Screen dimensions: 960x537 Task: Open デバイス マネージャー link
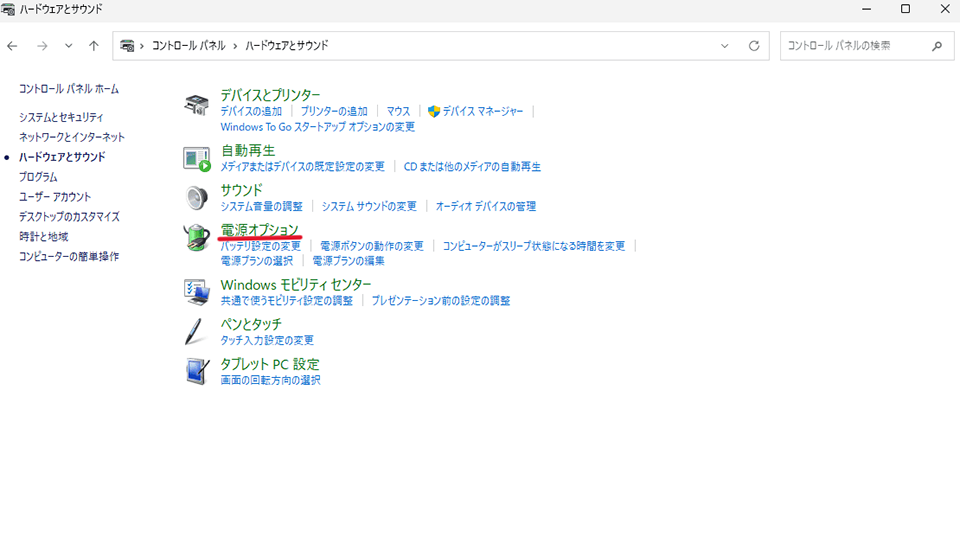[482, 111]
